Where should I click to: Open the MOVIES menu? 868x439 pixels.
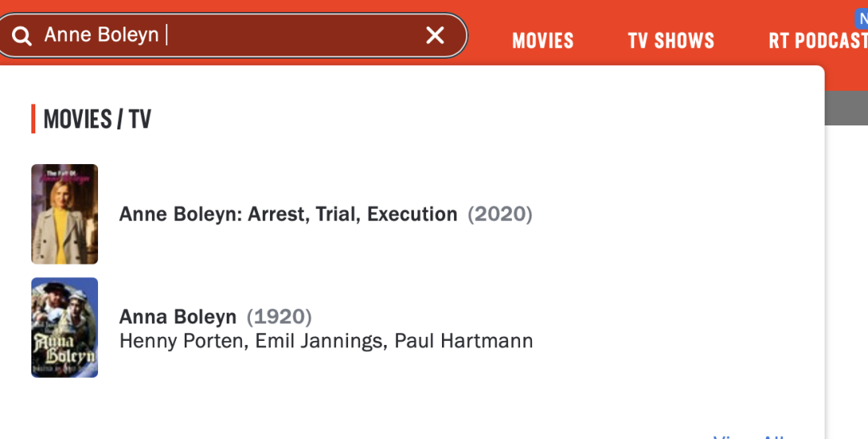click(x=542, y=40)
